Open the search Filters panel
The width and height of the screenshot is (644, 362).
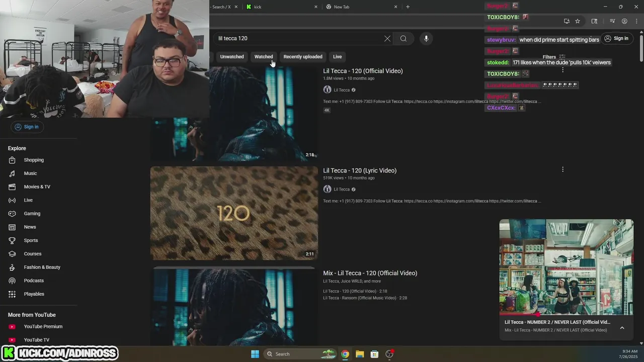(554, 57)
